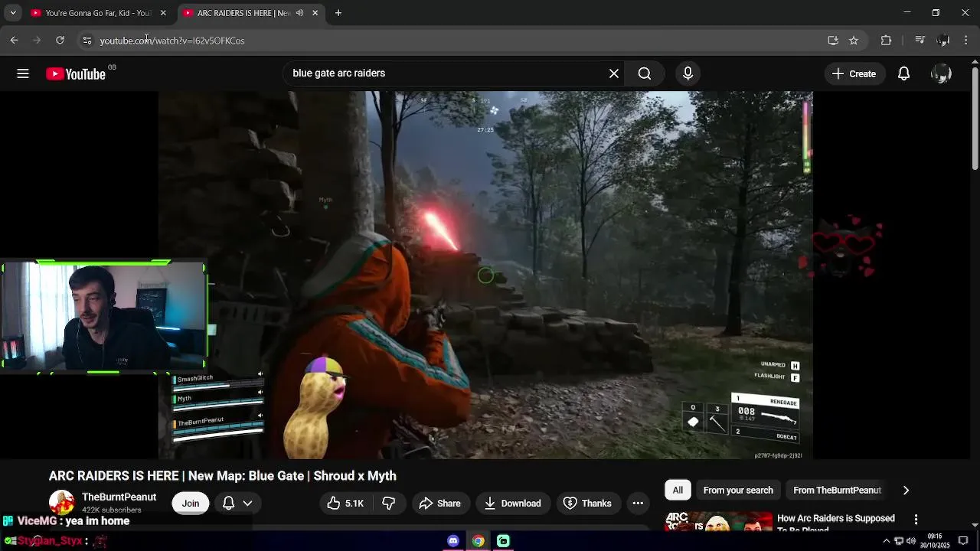
Task: Open options menu for suggested video
Action: point(916,520)
